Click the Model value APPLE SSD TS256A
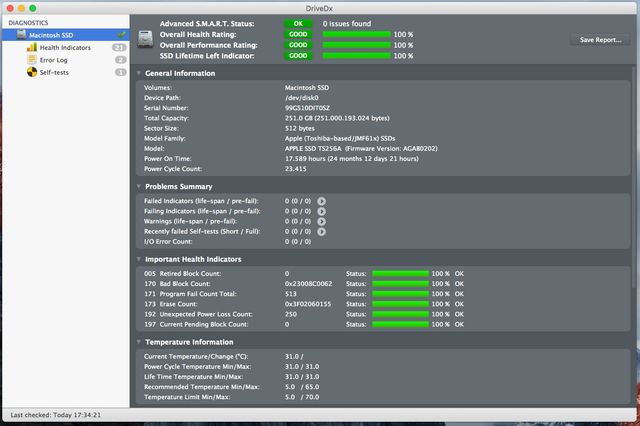This screenshot has height=426, width=640. [x=361, y=149]
